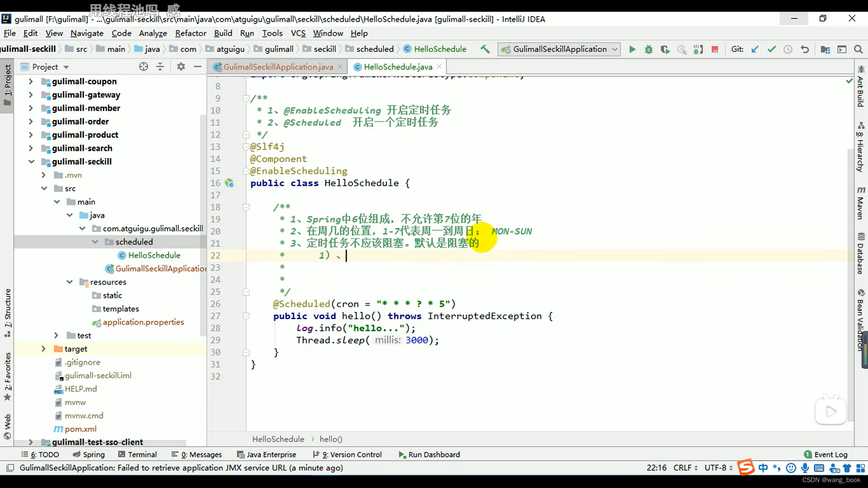Click the Debug icon in toolbar
Screen dimensions: 868x488
649,49
